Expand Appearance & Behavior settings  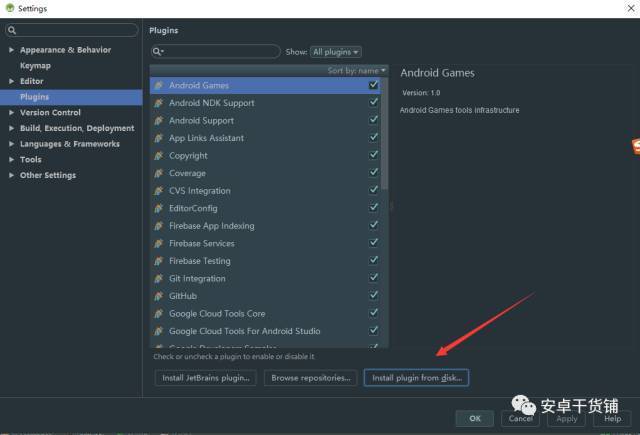(11, 50)
